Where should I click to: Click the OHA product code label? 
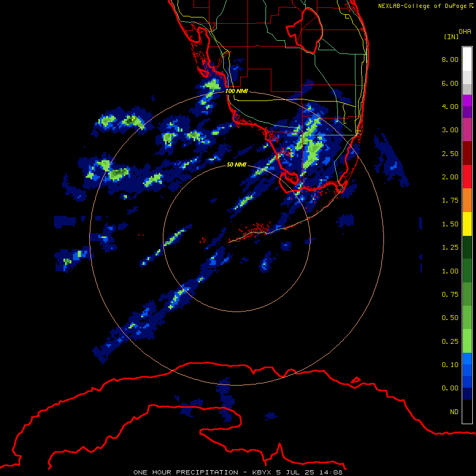(x=465, y=32)
